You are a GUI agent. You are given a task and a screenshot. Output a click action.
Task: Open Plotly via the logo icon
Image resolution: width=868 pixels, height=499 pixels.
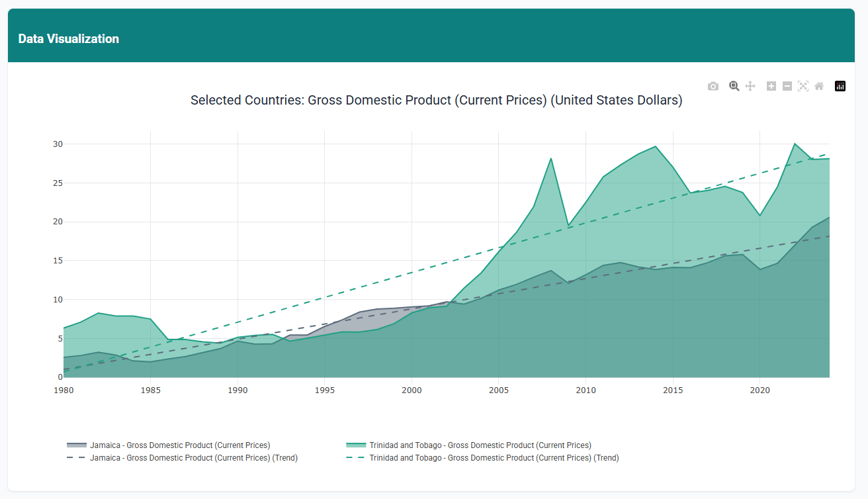pyautogui.click(x=840, y=86)
